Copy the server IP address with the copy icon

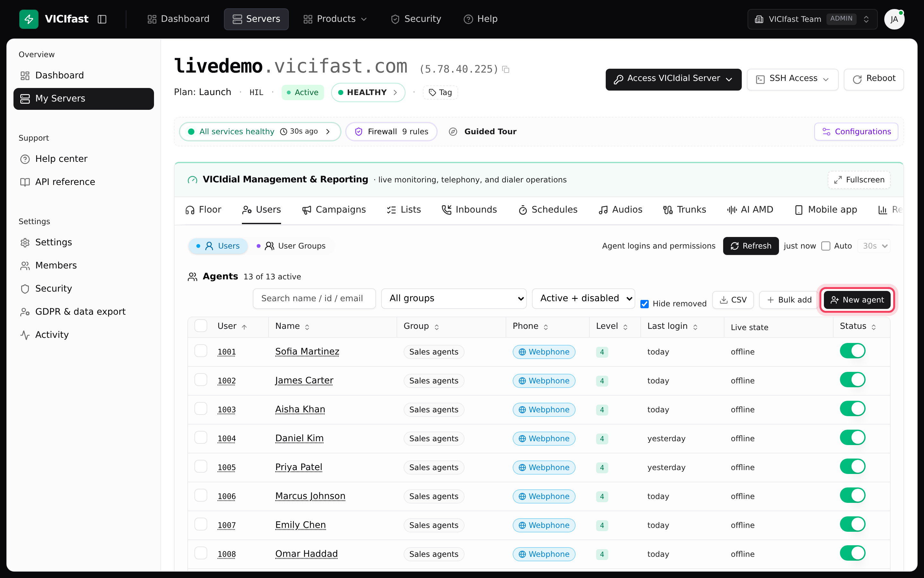click(506, 69)
